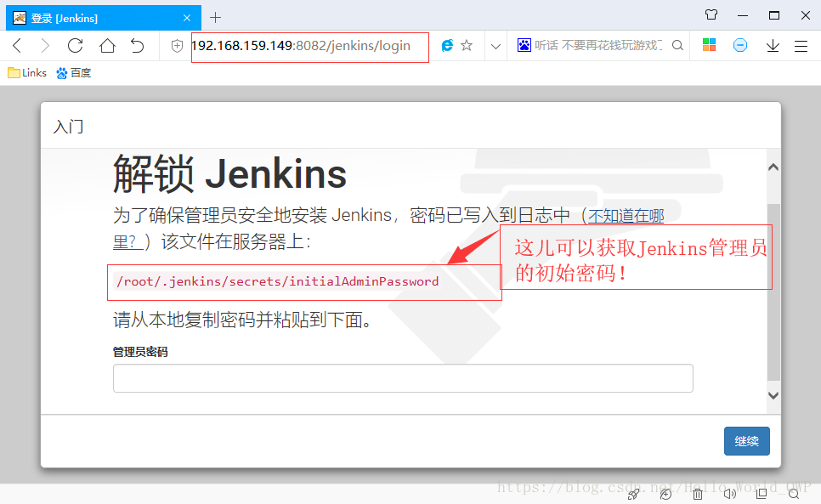Follow the 不知道在哪里? link
The image size is (821, 504).
pos(626,216)
